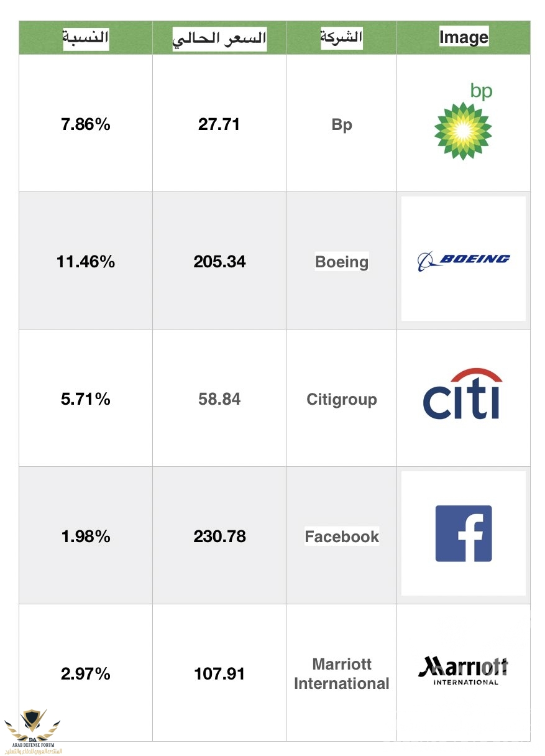Click the Citigroup company name
This screenshot has height=756, width=545.
342,399
